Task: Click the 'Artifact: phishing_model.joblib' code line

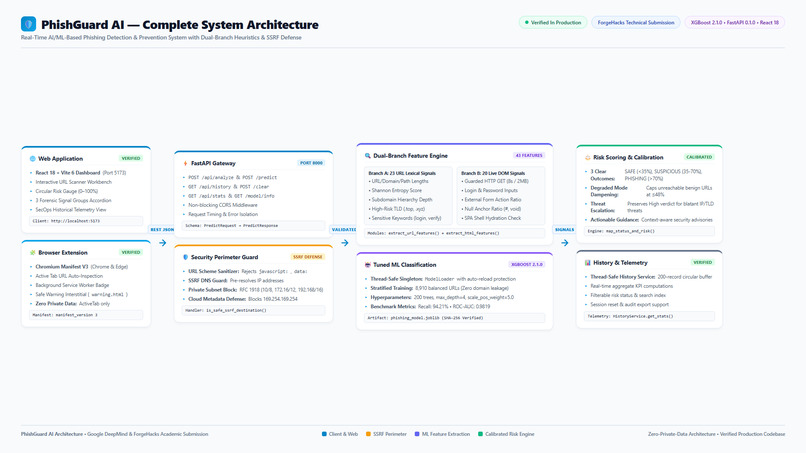Action: click(x=454, y=318)
